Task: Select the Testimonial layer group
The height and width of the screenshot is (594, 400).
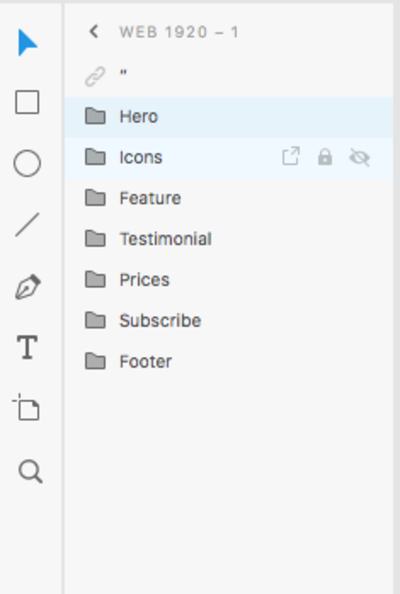Action: click(229, 239)
